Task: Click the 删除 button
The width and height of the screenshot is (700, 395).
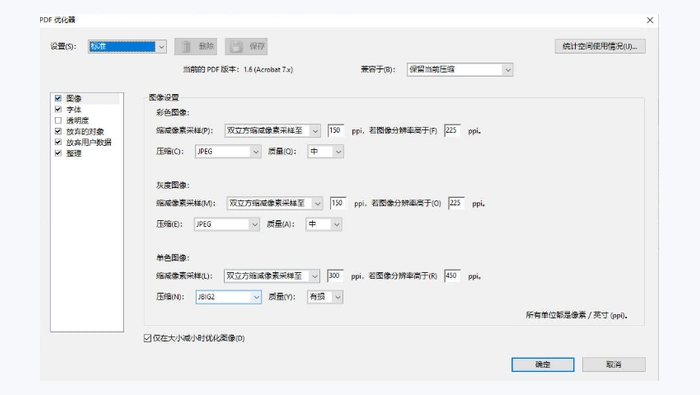Action: [x=196, y=46]
